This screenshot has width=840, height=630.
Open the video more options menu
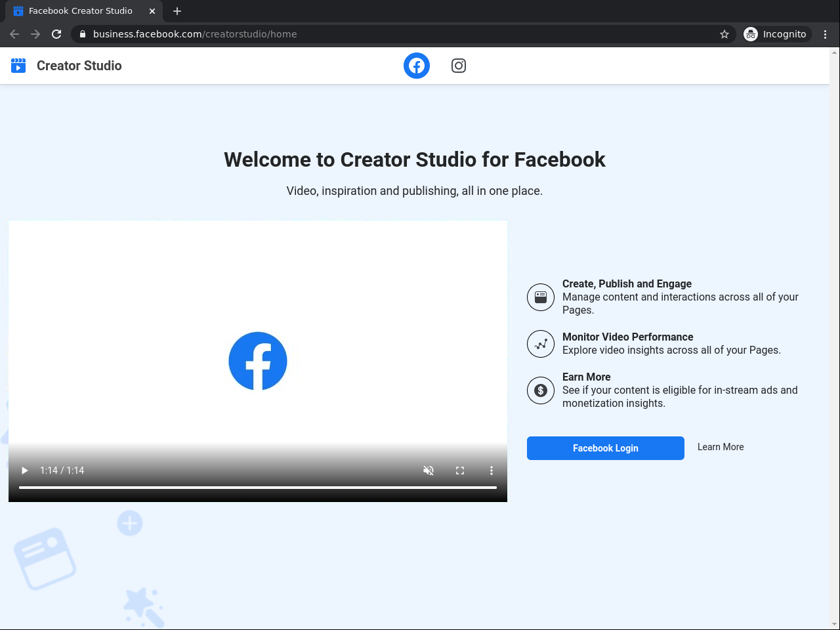tap(492, 471)
